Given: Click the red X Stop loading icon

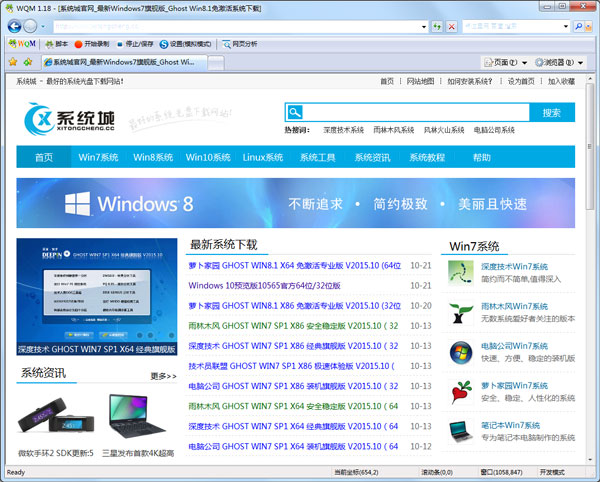Looking at the screenshot, I should [452, 26].
